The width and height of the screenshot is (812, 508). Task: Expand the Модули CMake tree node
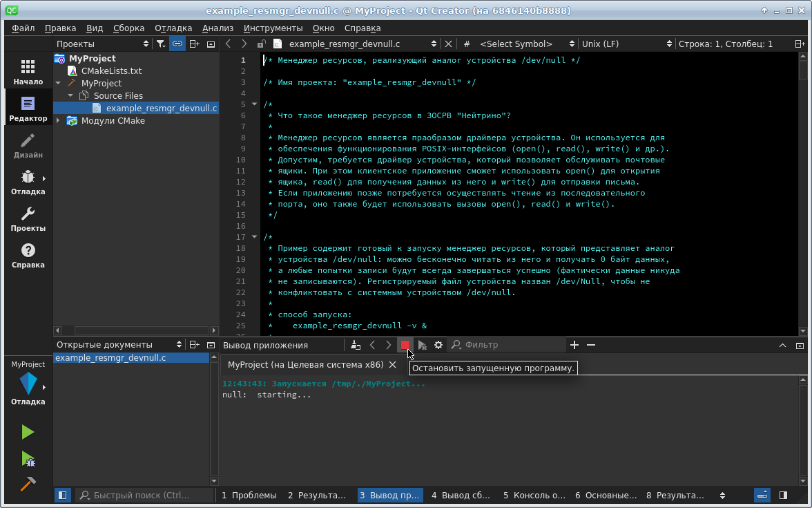(x=58, y=121)
